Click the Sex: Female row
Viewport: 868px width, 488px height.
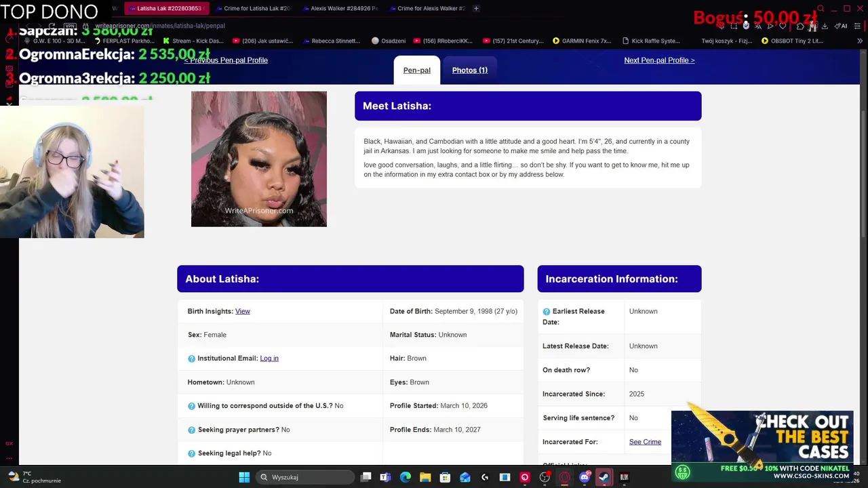(x=280, y=335)
